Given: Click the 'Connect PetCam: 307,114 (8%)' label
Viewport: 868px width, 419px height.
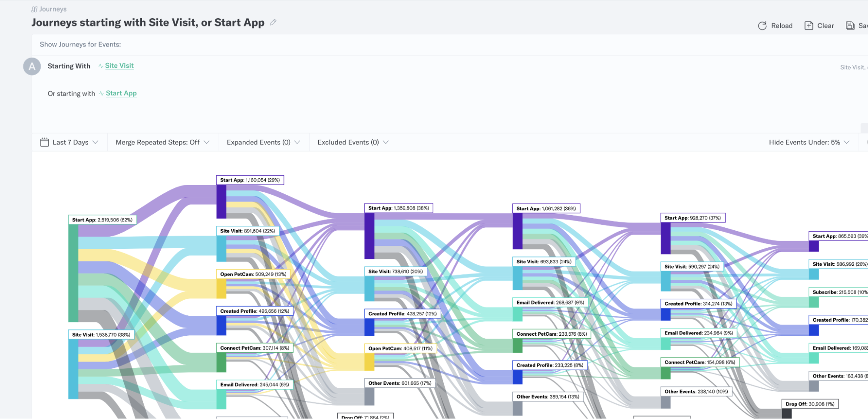Looking at the screenshot, I should 255,348.
